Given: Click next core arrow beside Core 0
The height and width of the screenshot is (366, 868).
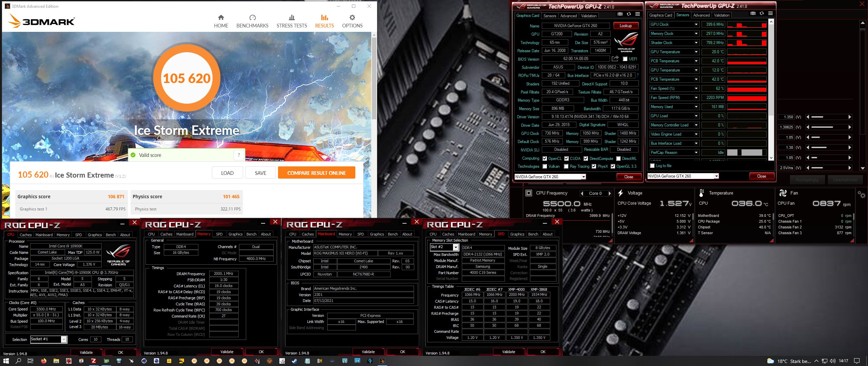Looking at the screenshot, I should click(x=609, y=194).
